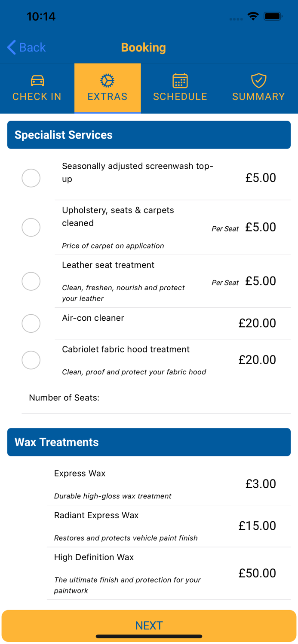The width and height of the screenshot is (298, 644).
Task: Tap Back to leave Booking
Action: pyautogui.click(x=26, y=47)
